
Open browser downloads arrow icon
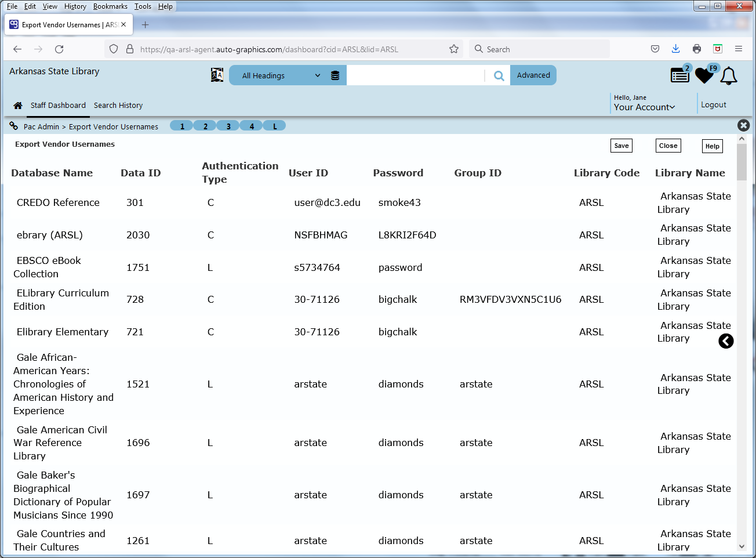click(676, 49)
